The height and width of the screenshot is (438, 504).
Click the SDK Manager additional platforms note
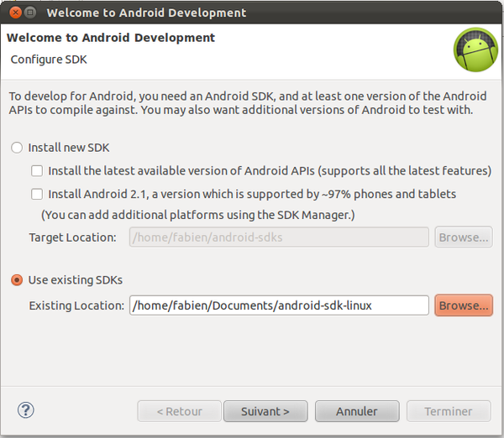198,215
